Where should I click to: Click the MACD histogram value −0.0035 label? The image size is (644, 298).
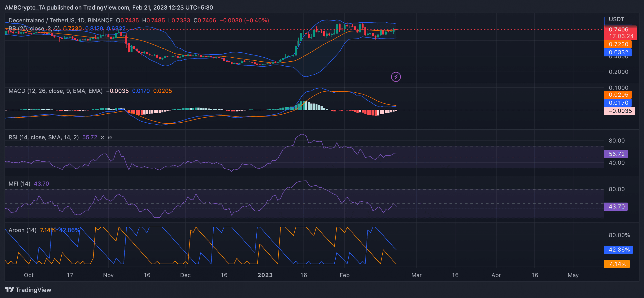pos(620,111)
